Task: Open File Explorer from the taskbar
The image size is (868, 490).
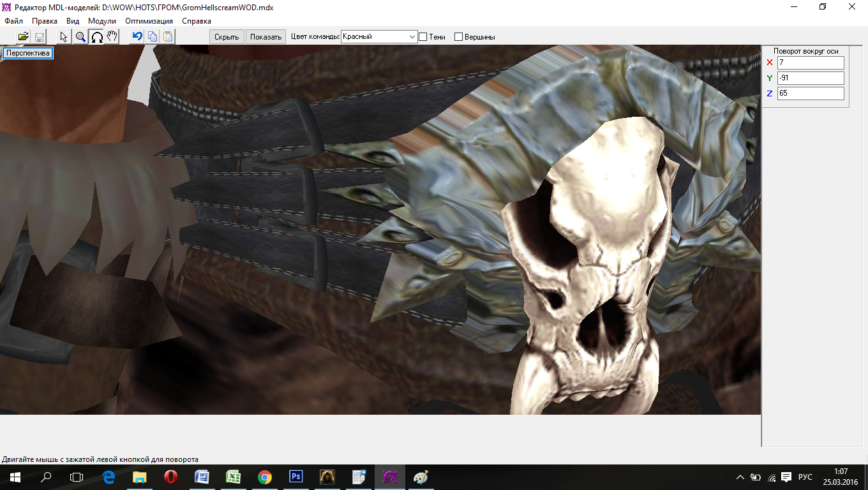Action: tap(139, 477)
